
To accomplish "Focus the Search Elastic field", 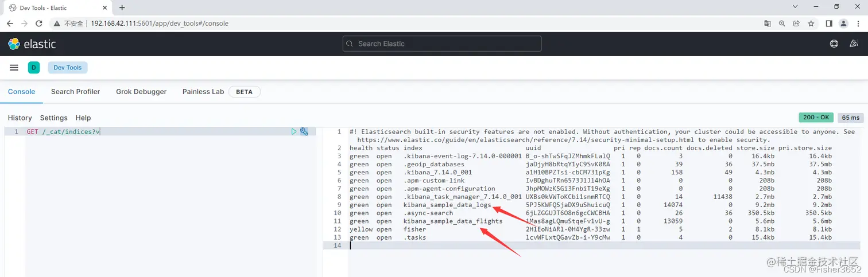I will point(442,44).
